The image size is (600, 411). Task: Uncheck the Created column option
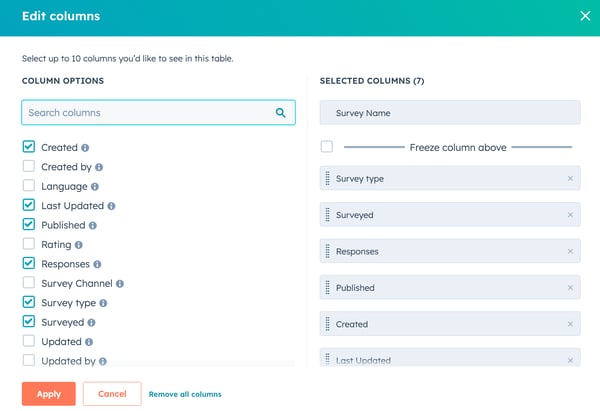pyautogui.click(x=29, y=147)
